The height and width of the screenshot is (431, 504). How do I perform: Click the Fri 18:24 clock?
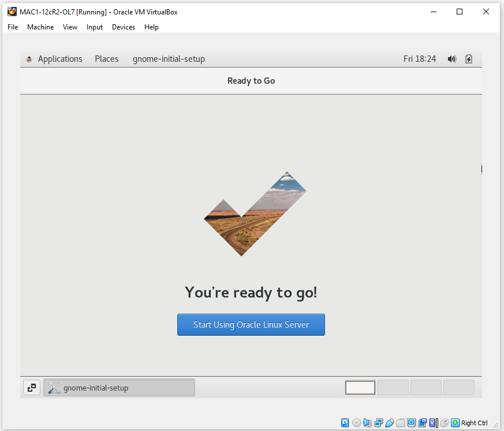coord(420,59)
